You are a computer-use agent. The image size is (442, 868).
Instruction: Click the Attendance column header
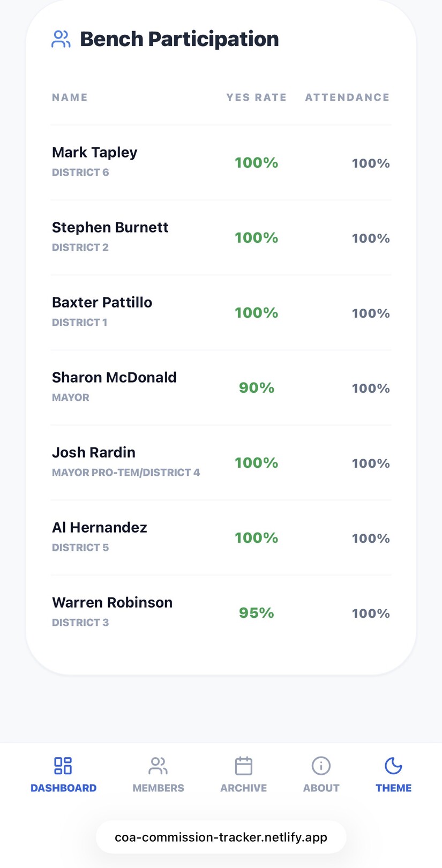pyautogui.click(x=347, y=98)
